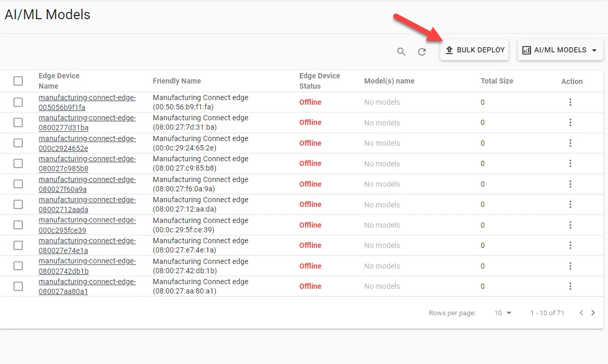Open the rows per page dropdown
Screen dimensions: 608x364
(503, 313)
